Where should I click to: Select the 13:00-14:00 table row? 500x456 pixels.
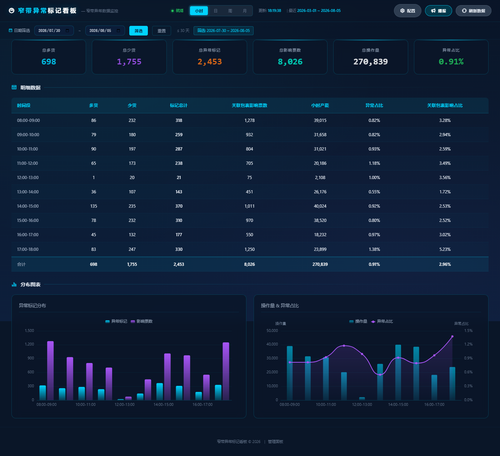[x=250, y=192]
